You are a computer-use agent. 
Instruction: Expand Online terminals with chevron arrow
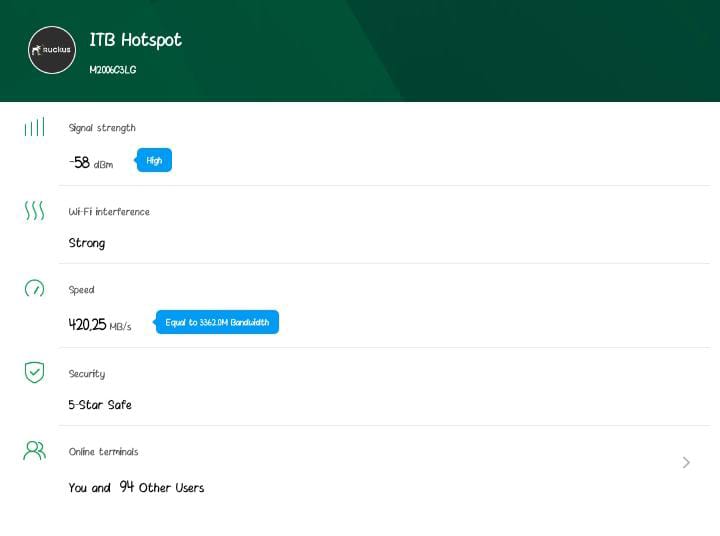686,462
